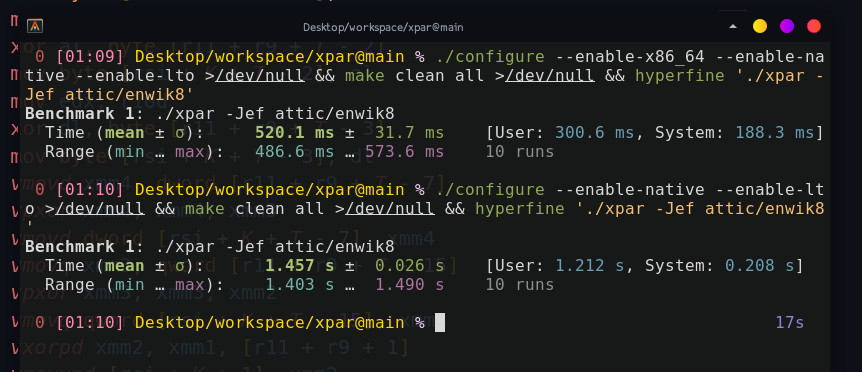Click System time '0.208 s'
Screen dimensions: 862x372
[x=759, y=266]
